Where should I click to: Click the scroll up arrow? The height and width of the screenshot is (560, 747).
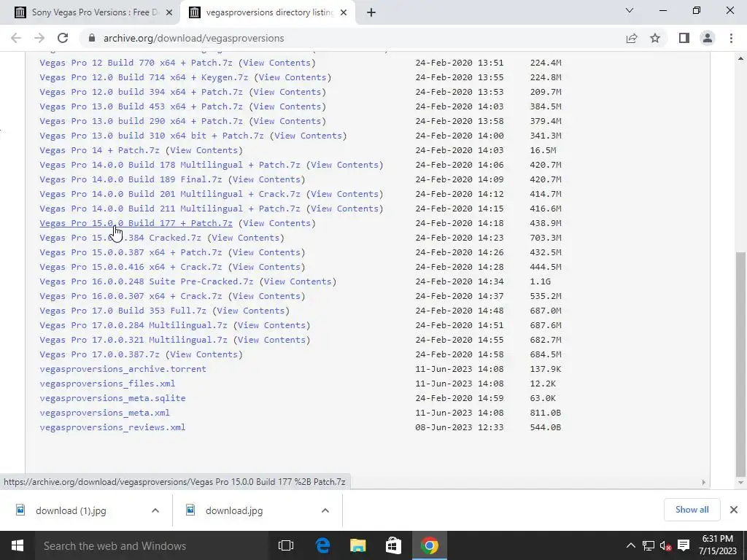click(740, 58)
